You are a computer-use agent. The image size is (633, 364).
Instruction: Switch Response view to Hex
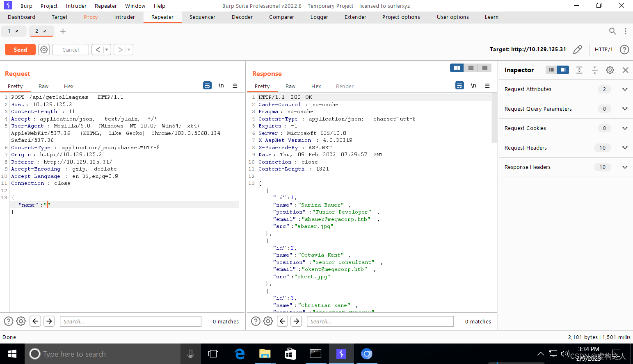(x=316, y=86)
